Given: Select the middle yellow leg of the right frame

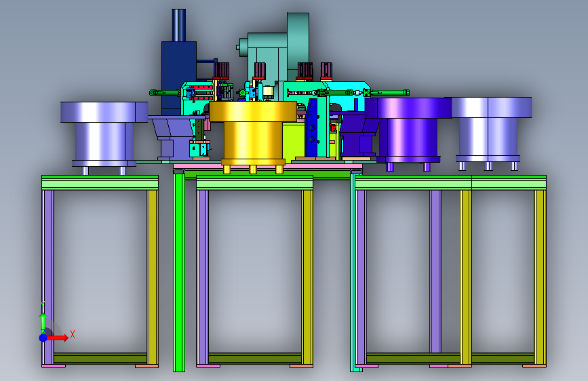Looking at the screenshot, I should [466, 277].
